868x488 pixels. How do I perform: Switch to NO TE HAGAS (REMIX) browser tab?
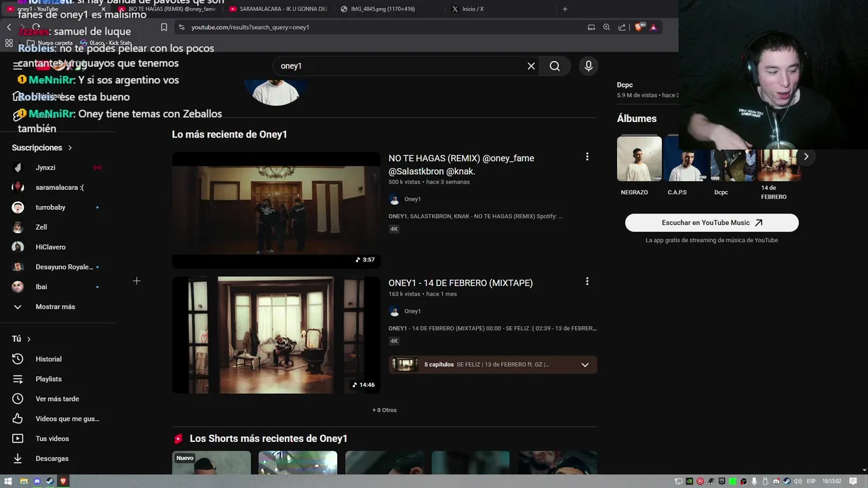(167, 9)
